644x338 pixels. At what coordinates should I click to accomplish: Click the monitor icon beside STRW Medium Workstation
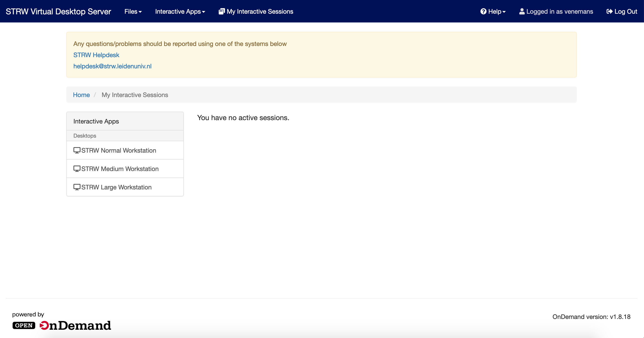coord(77,169)
